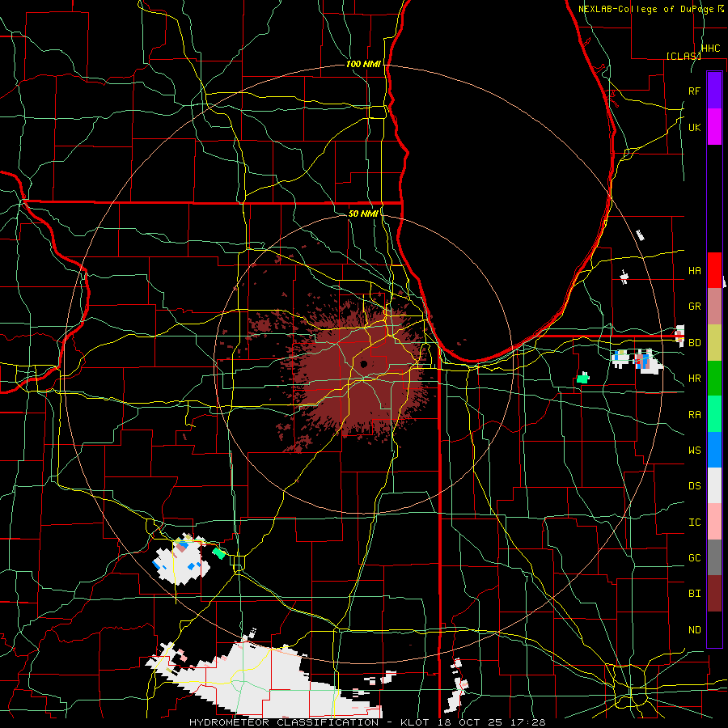Click the HA legend label
This screenshot has width=728, height=728.
[694, 270]
